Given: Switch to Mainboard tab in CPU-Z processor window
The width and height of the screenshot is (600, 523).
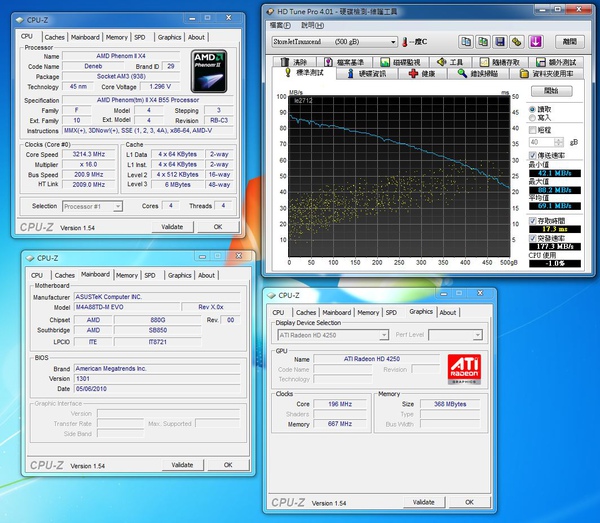Looking at the screenshot, I should click(x=85, y=37).
